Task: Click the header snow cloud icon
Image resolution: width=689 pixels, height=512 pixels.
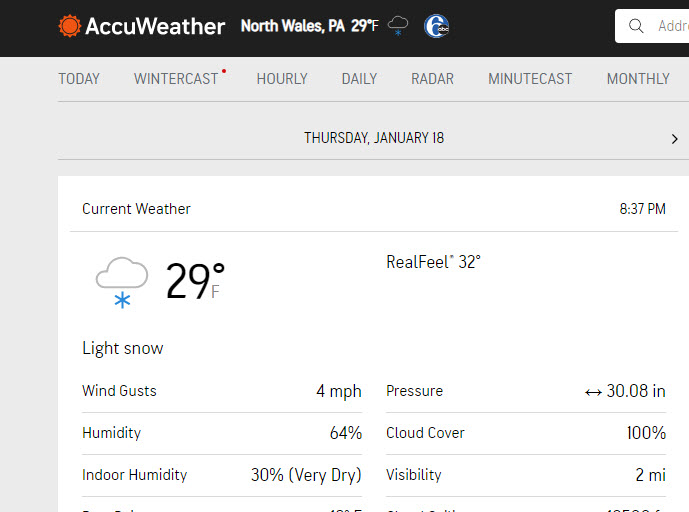Action: coord(398,26)
